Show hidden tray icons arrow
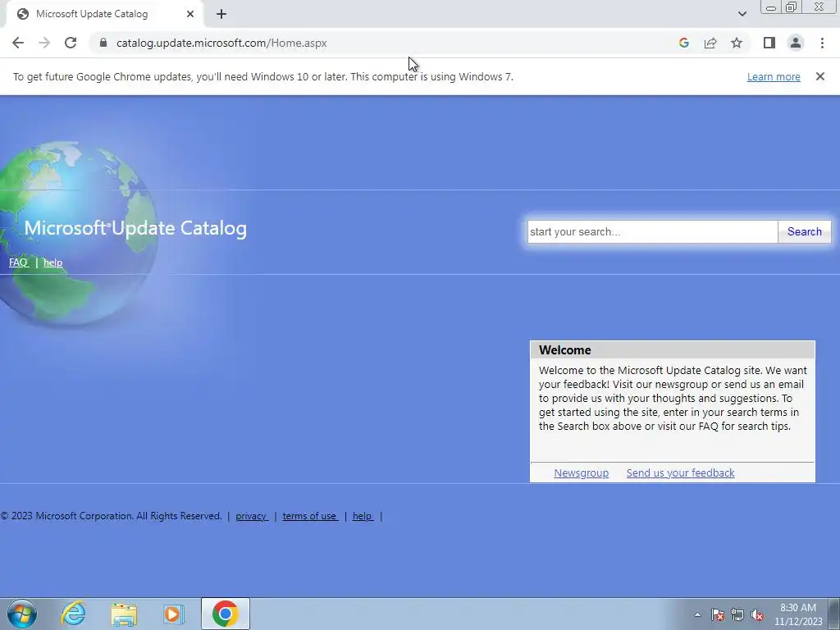840x630 pixels. [697, 614]
